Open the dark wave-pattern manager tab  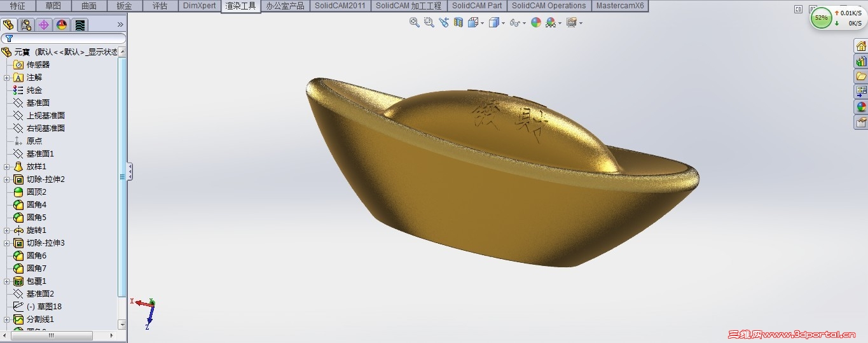[x=80, y=25]
